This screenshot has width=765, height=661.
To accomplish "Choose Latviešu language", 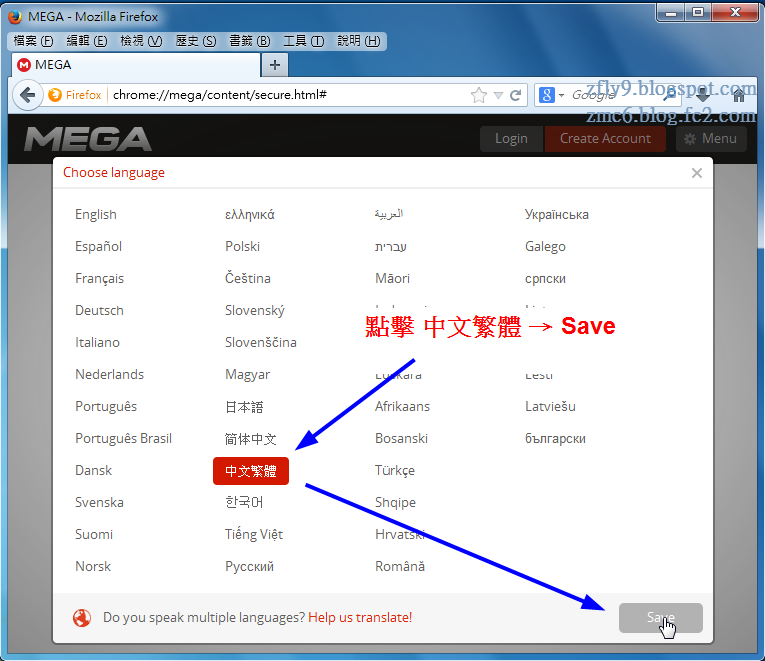I will (x=550, y=406).
